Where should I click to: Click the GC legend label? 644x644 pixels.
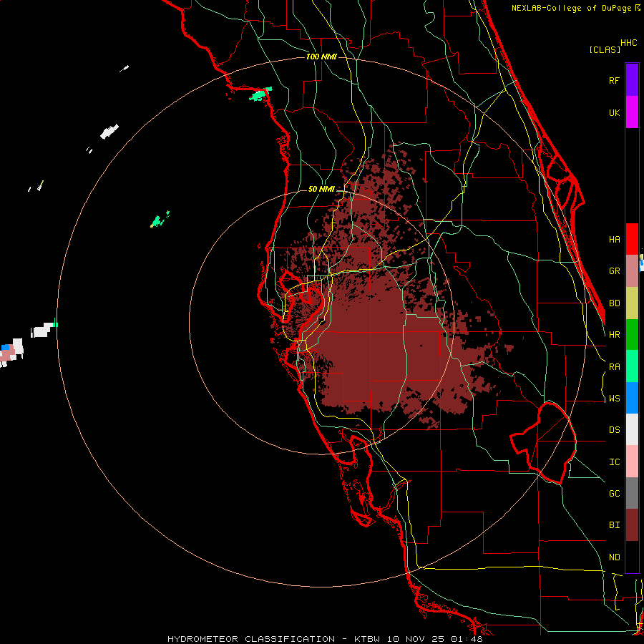click(x=614, y=494)
